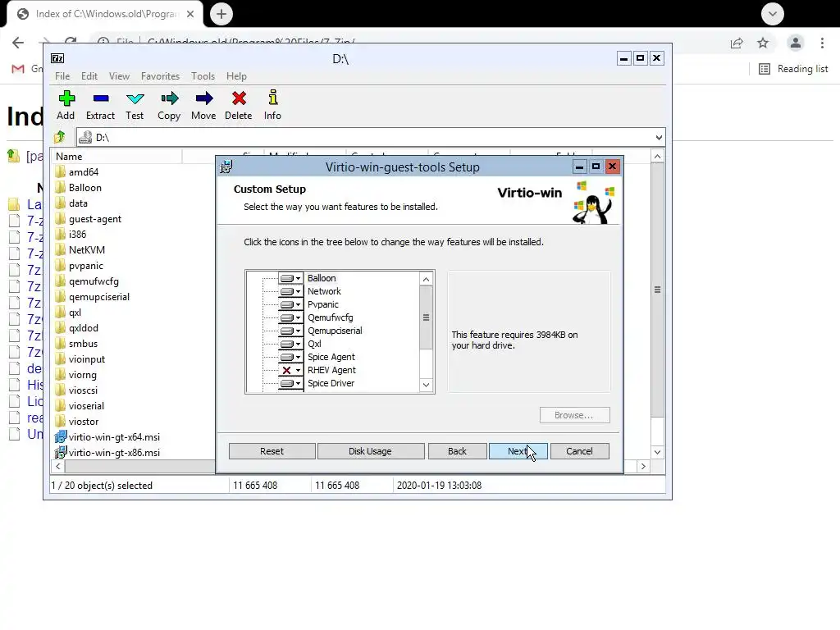The height and width of the screenshot is (630, 840).
Task: Open a new Chrome tab
Action: tap(221, 14)
